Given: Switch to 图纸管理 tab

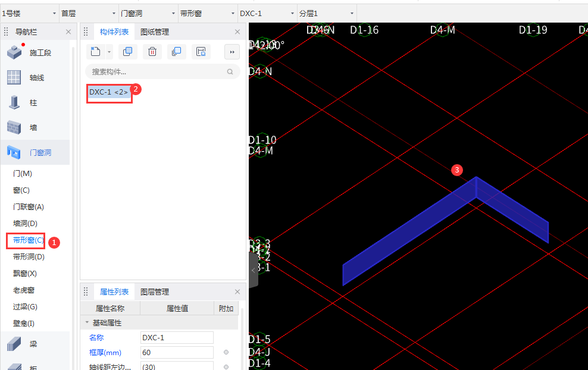Looking at the screenshot, I should [x=155, y=32].
